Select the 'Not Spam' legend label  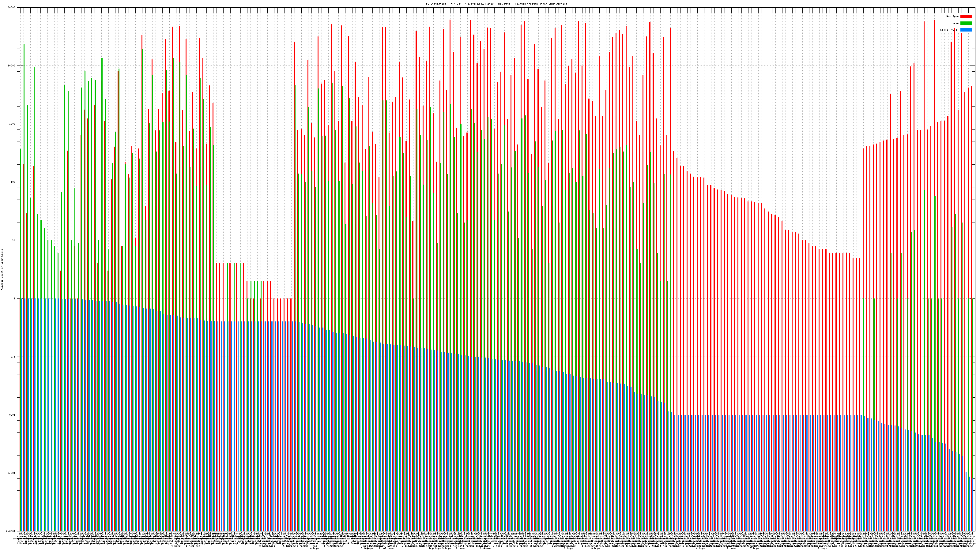(953, 16)
